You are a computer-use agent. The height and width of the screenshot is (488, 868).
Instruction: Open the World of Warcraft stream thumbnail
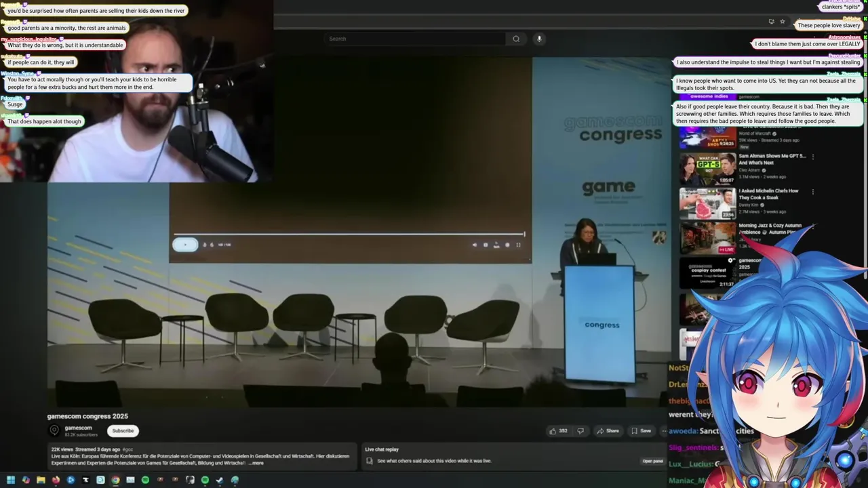pos(707,138)
